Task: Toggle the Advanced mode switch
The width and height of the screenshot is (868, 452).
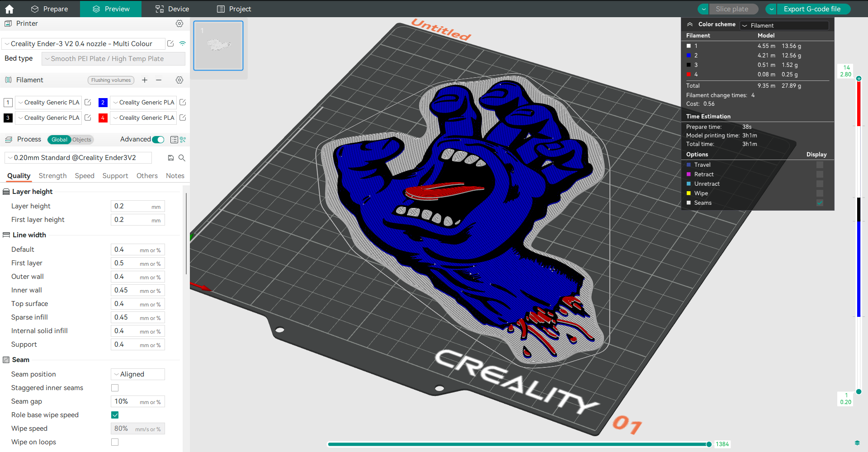Action: [158, 140]
